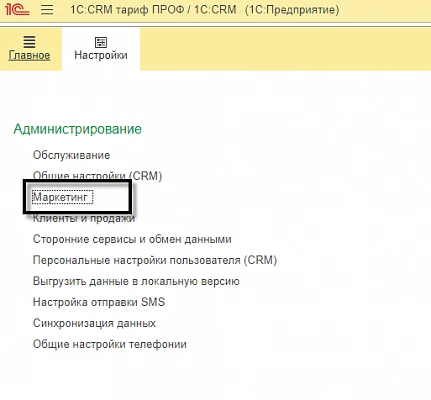431x400 pixels.
Task: Open Общие настройки телефонии link
Action: click(109, 344)
